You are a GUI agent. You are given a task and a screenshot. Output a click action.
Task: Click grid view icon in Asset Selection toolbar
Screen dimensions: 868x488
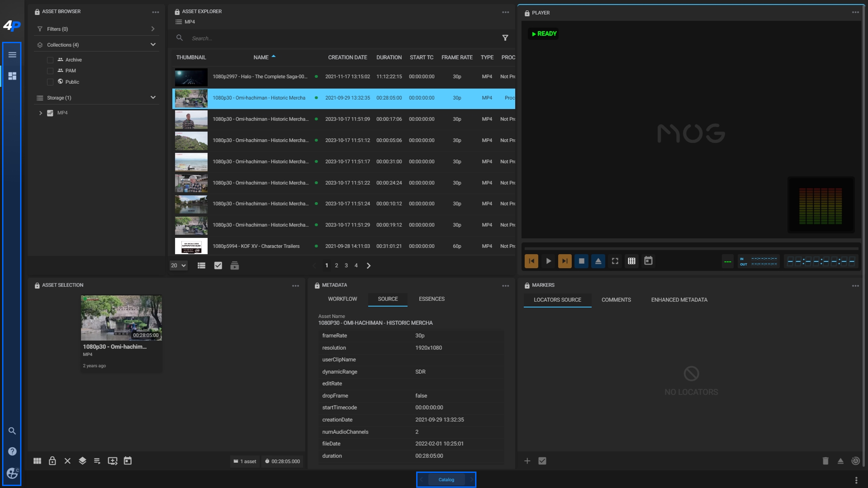click(x=37, y=461)
